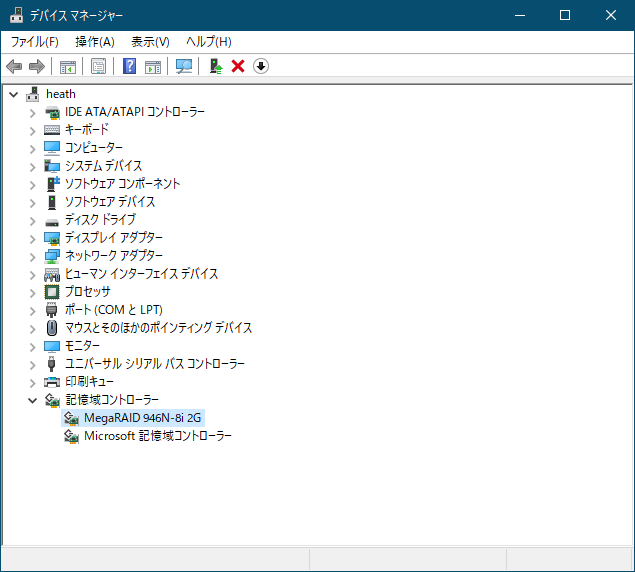Viewport: 635px width, 572px height.
Task: Select the システム デバイス label
Action: [x=104, y=166]
